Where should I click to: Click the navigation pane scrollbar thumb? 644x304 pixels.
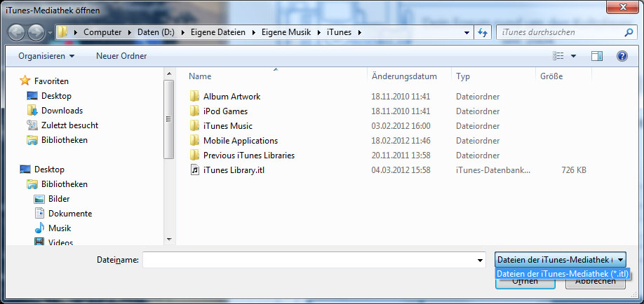tap(169, 119)
